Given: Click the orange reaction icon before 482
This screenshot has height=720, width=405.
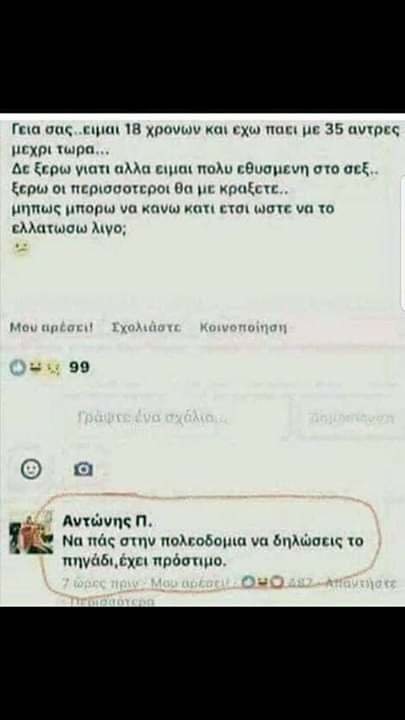Looking at the screenshot, I should [276, 582].
